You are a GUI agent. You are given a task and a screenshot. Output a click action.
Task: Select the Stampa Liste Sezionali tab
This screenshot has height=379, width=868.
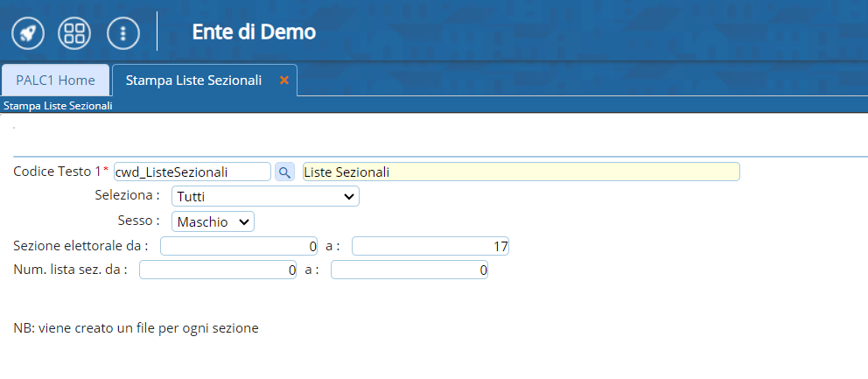pos(193,81)
